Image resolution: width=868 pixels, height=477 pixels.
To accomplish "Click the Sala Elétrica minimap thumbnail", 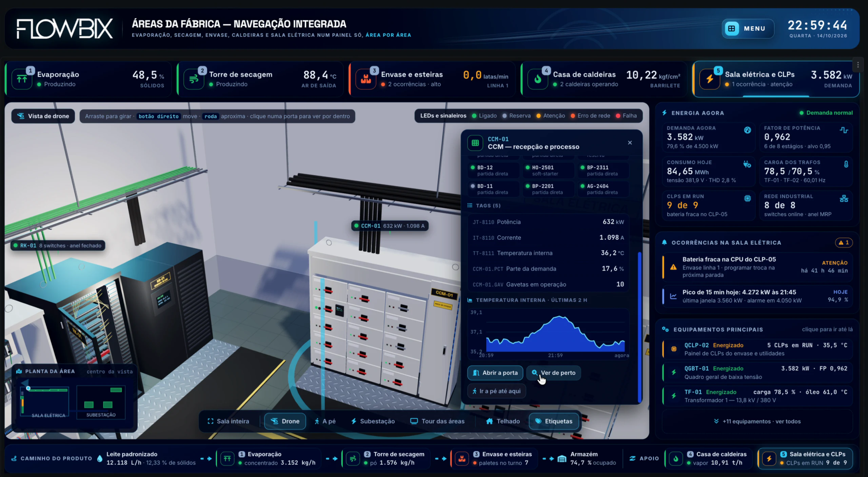I will pos(45,401).
